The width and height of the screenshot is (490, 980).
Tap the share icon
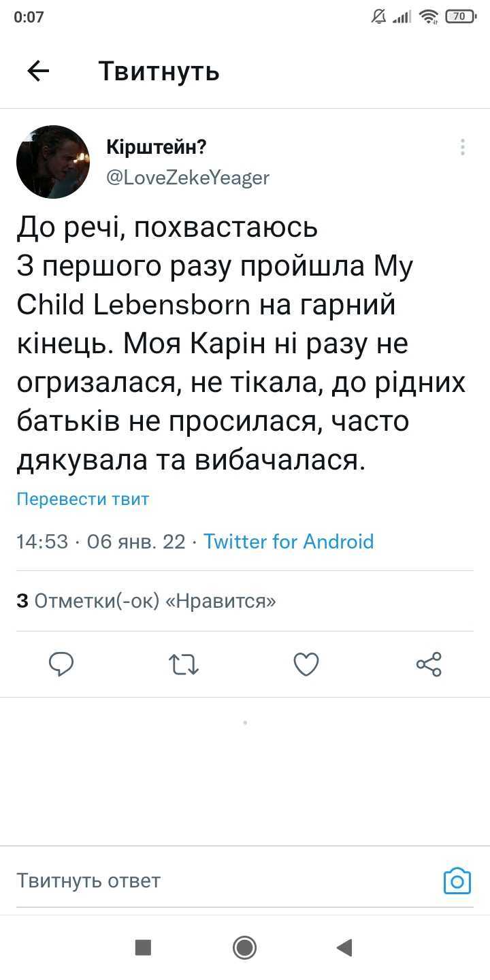pos(429,664)
